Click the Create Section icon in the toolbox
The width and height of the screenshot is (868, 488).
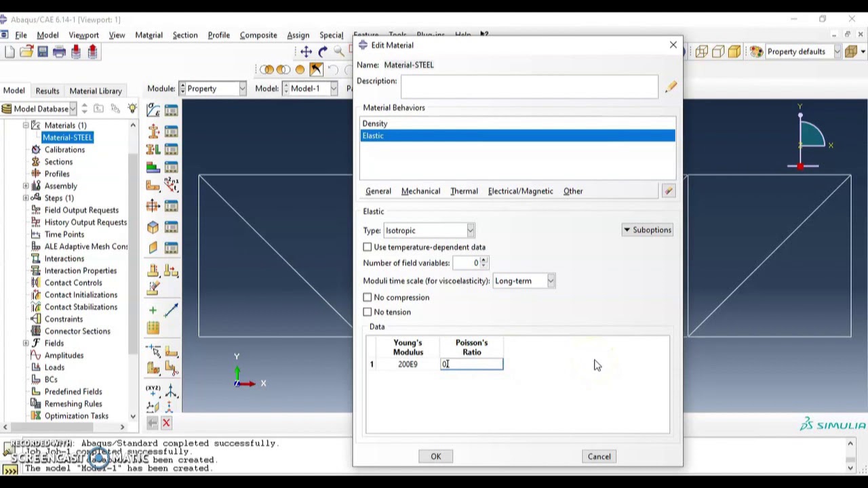[x=153, y=130]
